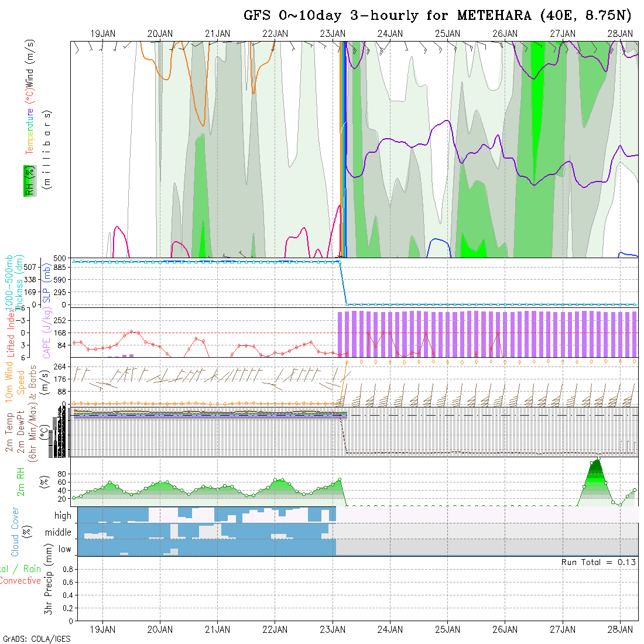
Task: Click the rainbow vertical line in top panel
Action: 343,146
